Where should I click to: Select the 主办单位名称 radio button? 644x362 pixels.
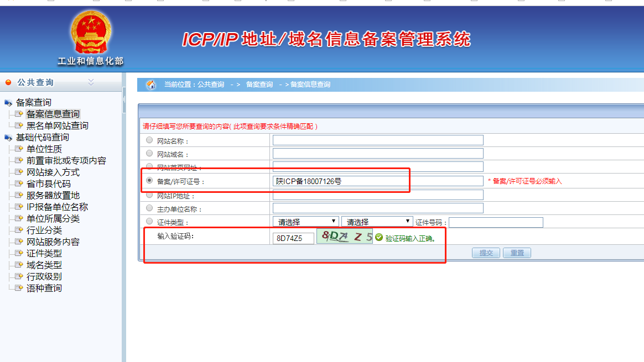coord(149,208)
